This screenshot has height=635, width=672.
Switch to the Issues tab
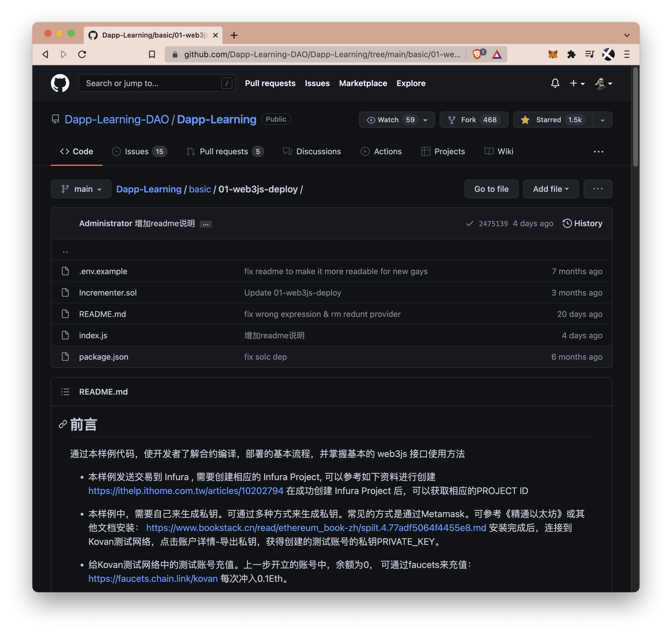click(137, 151)
